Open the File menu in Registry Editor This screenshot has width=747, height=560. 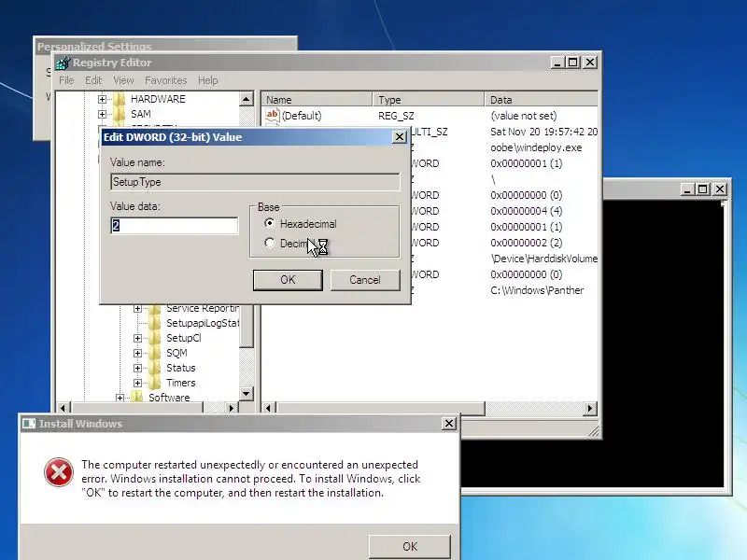tap(66, 80)
